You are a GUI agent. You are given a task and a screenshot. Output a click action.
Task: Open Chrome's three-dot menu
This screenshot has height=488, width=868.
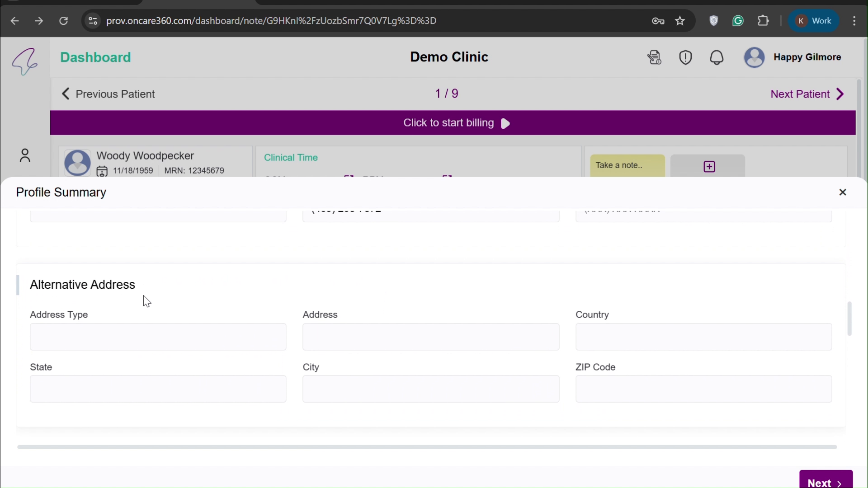(x=855, y=21)
